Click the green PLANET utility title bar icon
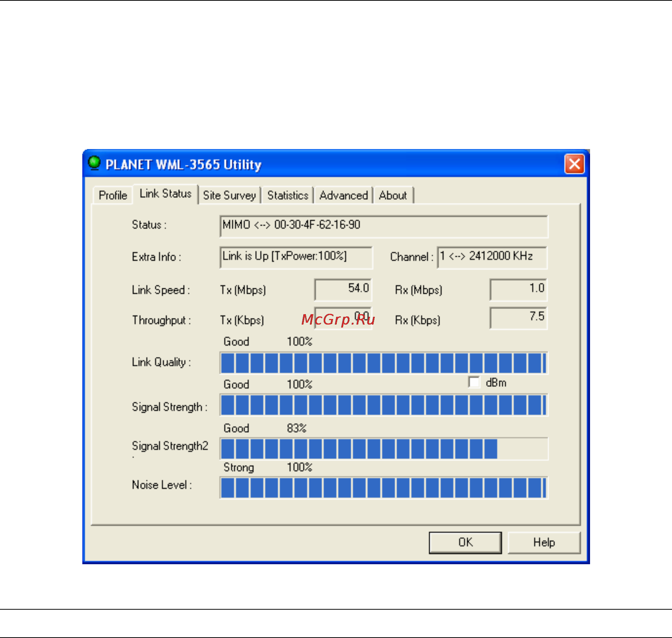Viewport: 672px width, 638px height. (94, 163)
